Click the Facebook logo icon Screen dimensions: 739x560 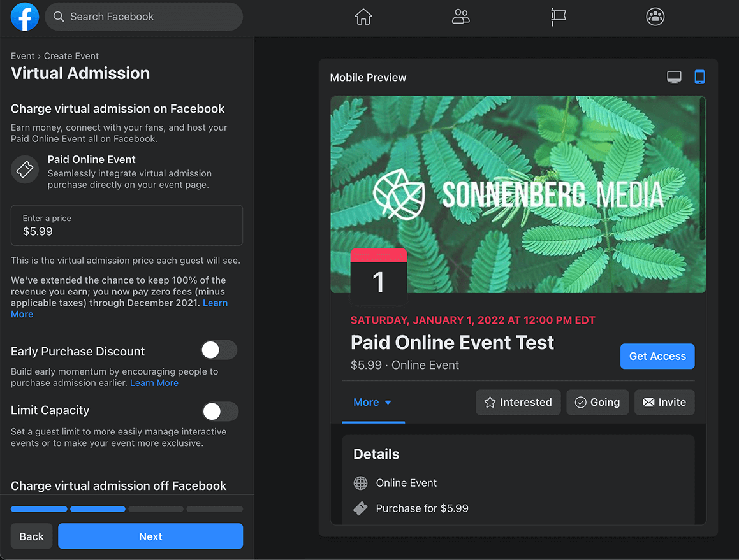click(x=24, y=17)
